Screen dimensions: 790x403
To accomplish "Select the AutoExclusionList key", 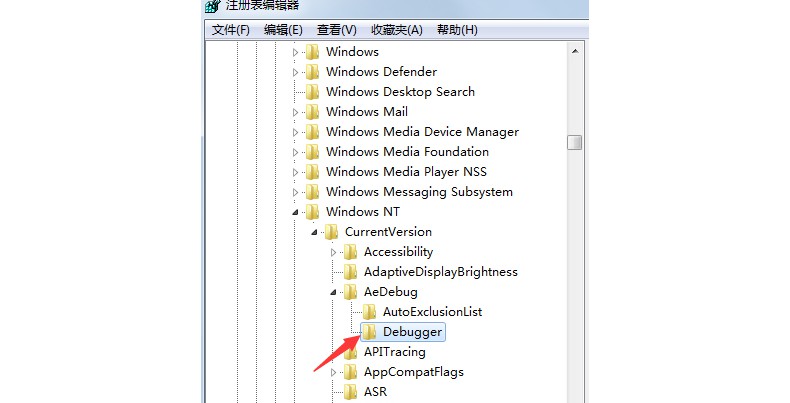I will (x=433, y=312).
